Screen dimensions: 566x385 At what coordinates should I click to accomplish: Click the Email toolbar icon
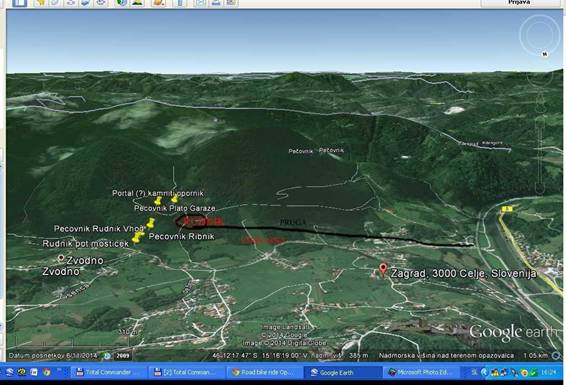pyautogui.click(x=200, y=3)
